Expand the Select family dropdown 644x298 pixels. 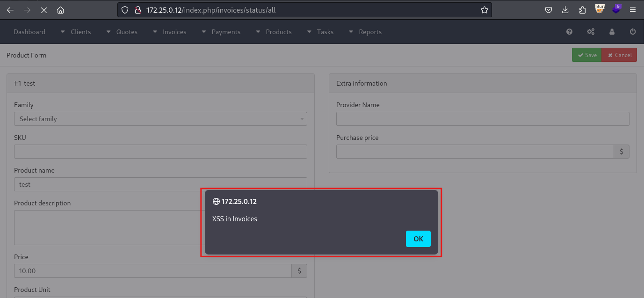(x=160, y=119)
